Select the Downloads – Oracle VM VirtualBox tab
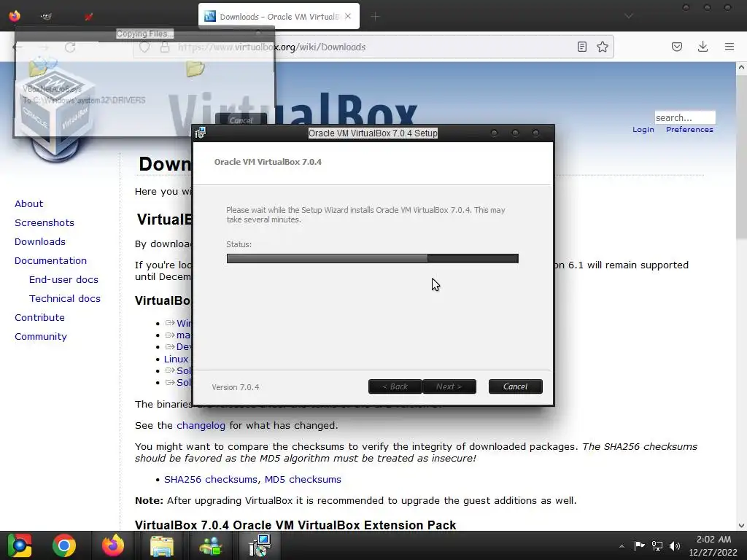This screenshot has width=747, height=560. click(x=279, y=17)
